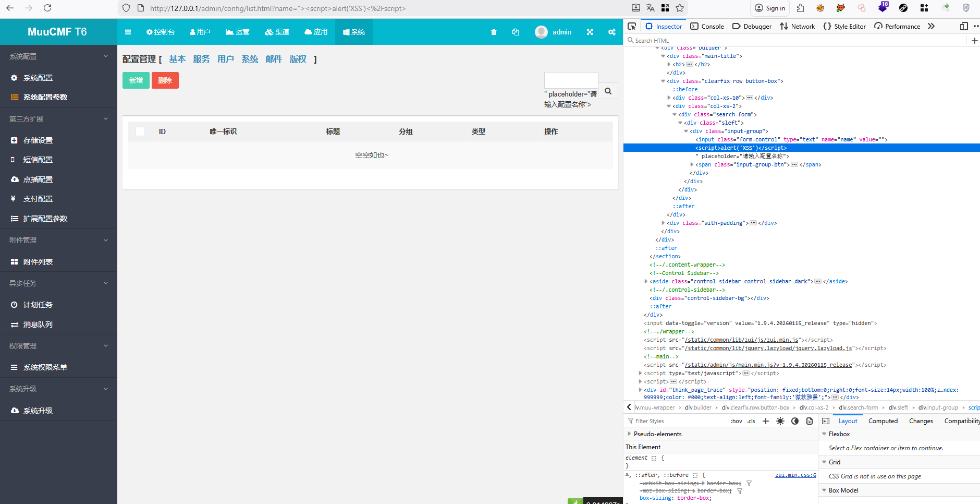This screenshot has height=504, width=980.
Task: Click the magnifier search button
Action: 608,91
